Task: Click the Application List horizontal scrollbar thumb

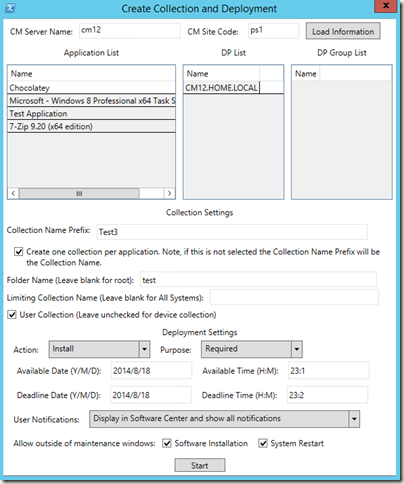Action: click(x=79, y=193)
